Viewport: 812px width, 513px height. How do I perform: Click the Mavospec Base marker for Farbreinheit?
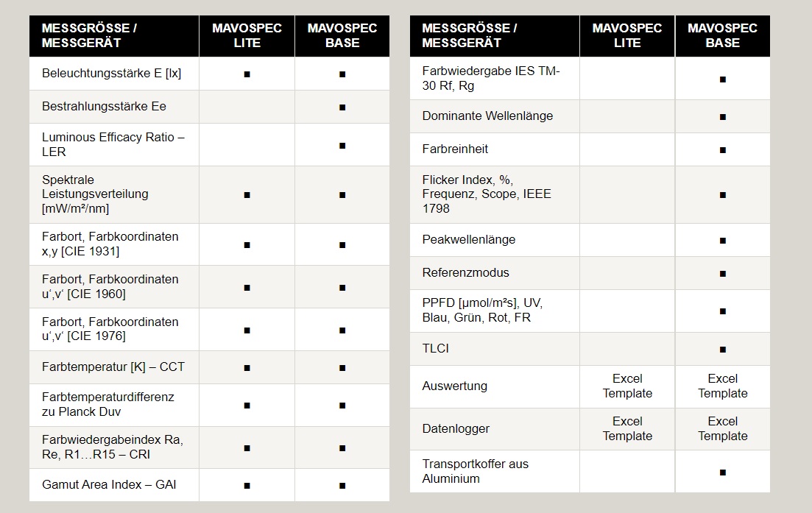point(722,150)
